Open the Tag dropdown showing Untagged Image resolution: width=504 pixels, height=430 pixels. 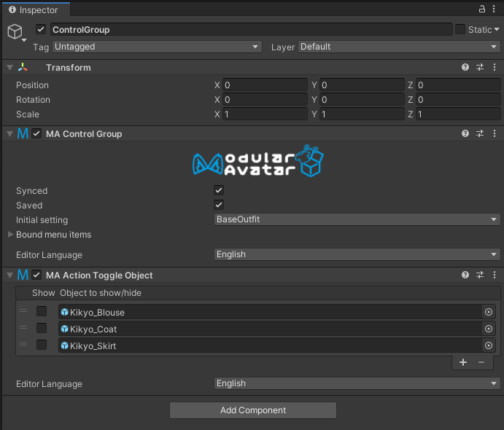tap(157, 47)
